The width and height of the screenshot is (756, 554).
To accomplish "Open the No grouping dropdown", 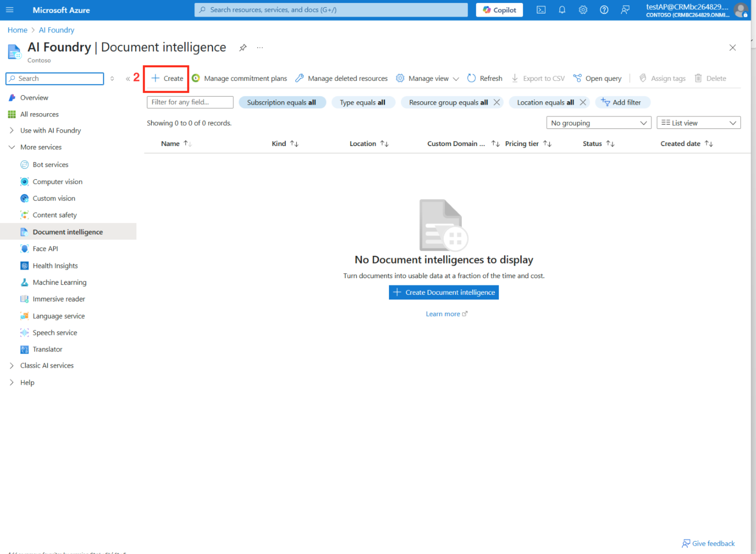I will pyautogui.click(x=599, y=123).
